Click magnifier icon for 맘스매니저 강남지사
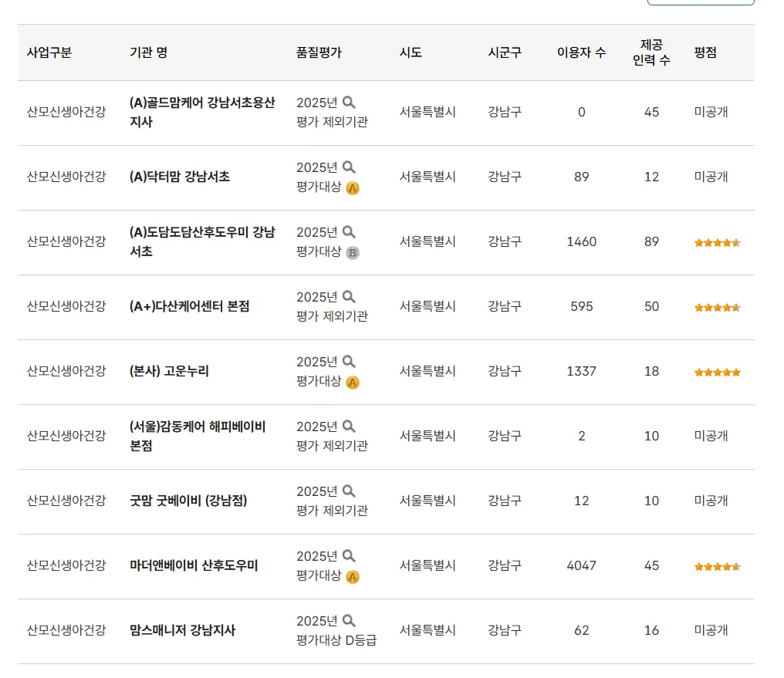 click(349, 620)
